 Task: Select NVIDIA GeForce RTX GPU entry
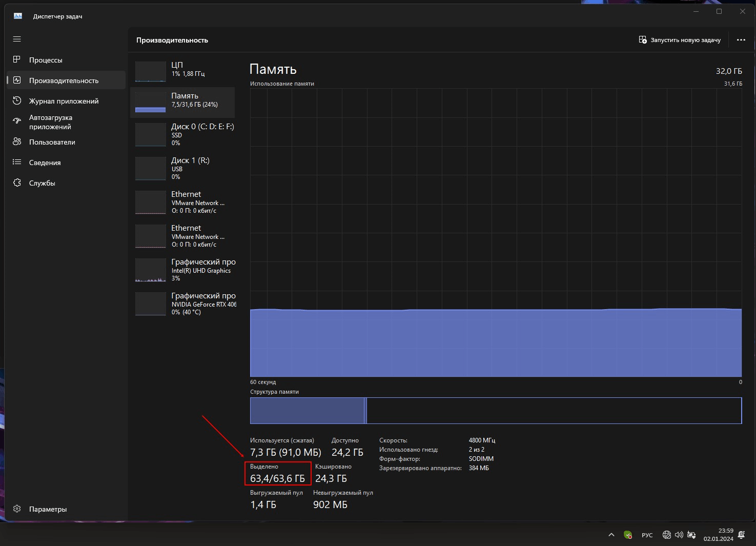(183, 304)
